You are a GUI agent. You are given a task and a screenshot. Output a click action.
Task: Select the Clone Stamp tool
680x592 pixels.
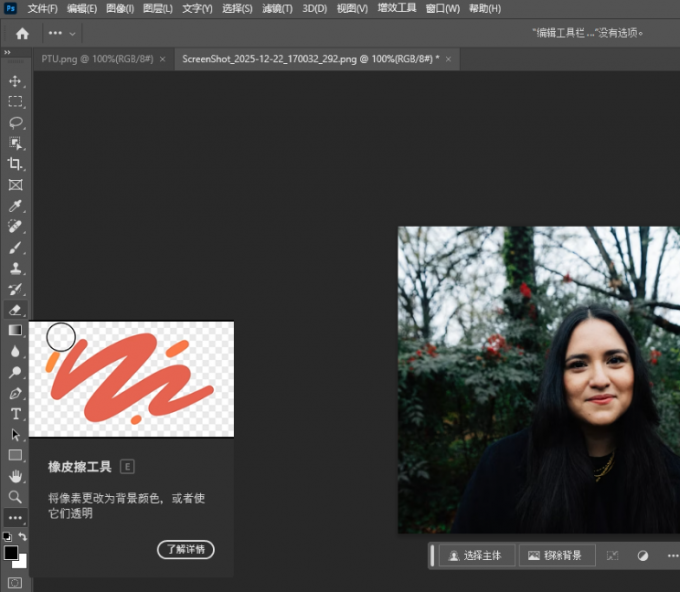pyautogui.click(x=15, y=268)
